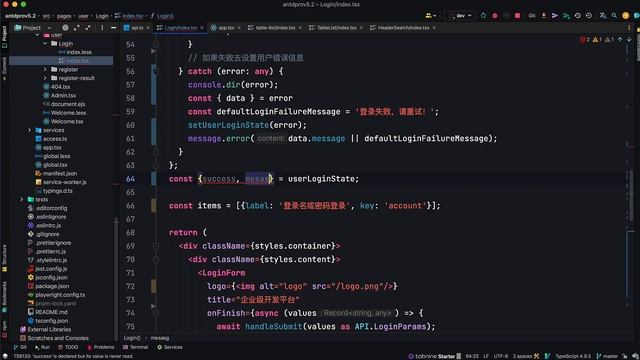
Task: Open Search Everywhere magnifier icon
Action: 614,16
